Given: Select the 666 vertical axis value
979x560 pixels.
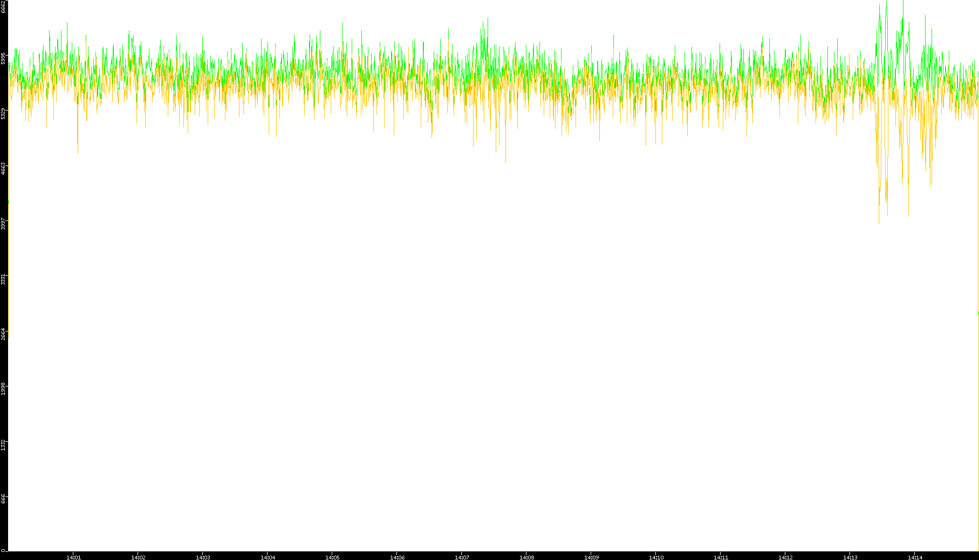Looking at the screenshot, I should point(3,499).
